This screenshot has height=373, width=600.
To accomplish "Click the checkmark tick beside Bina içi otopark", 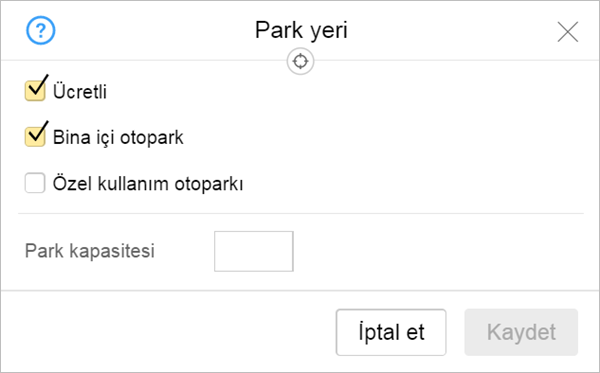I will pyautogui.click(x=39, y=131).
